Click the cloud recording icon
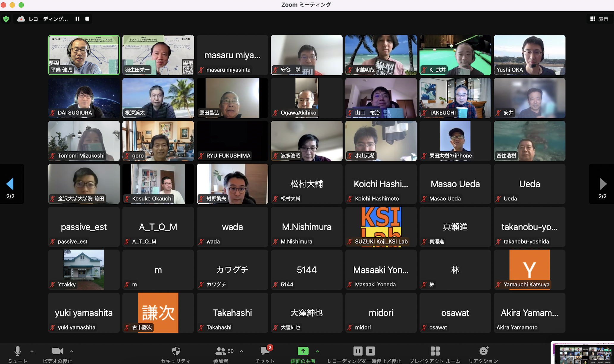The height and width of the screenshot is (364, 614). (21, 19)
